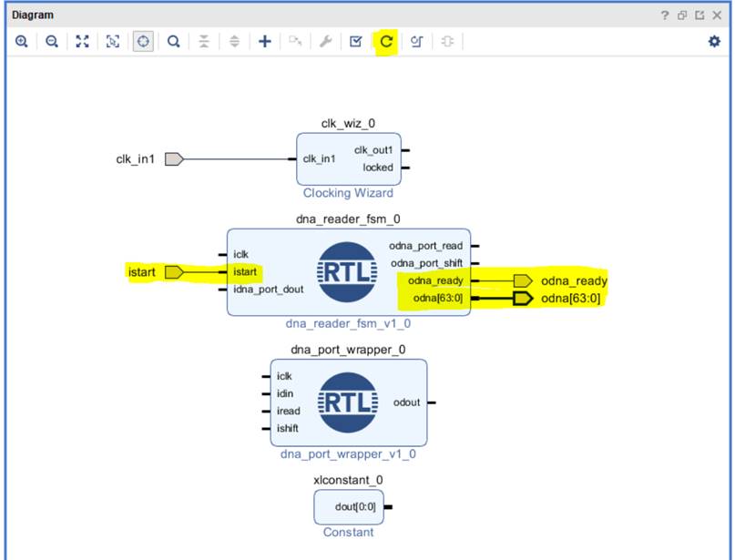Click the Zoom In magnifier icon
Image resolution: width=735 pixels, height=560 pixels.
click(x=22, y=41)
